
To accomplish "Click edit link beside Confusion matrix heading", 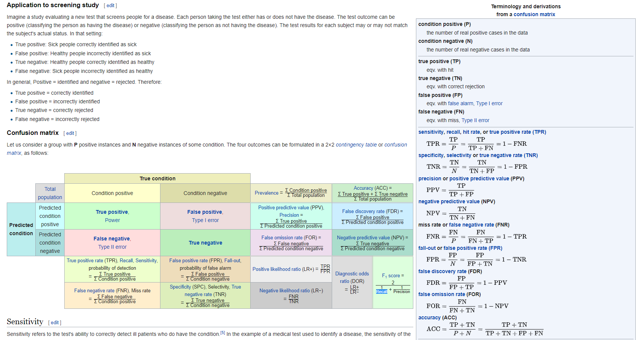I will [x=70, y=133].
